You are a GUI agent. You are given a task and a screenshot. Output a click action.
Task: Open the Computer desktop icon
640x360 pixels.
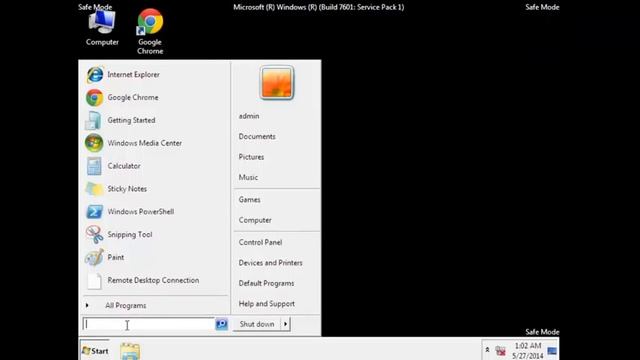[102, 28]
